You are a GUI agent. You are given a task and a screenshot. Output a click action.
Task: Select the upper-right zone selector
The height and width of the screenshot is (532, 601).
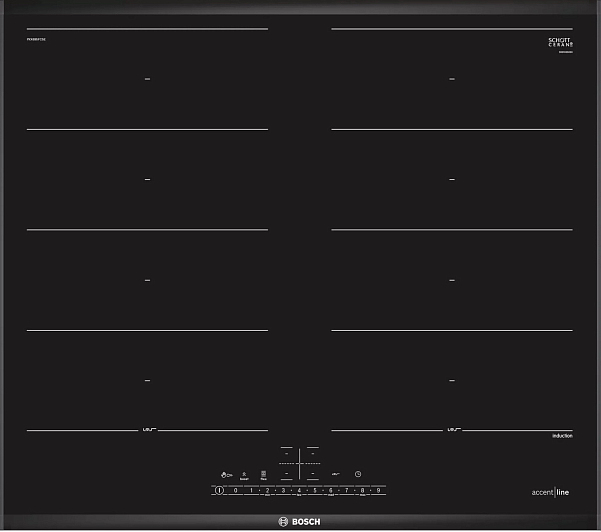point(312,452)
